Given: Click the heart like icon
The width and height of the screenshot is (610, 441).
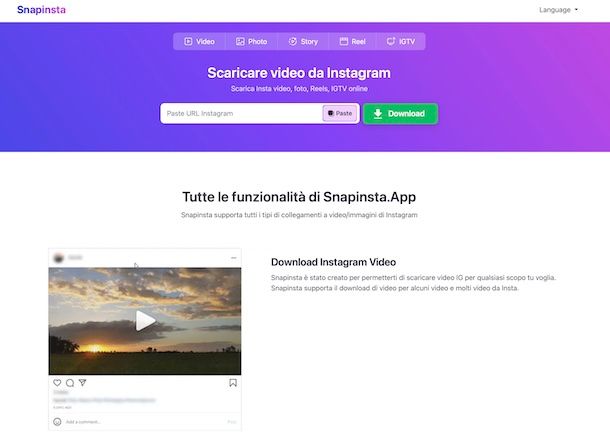Looking at the screenshot, I should click(x=57, y=383).
